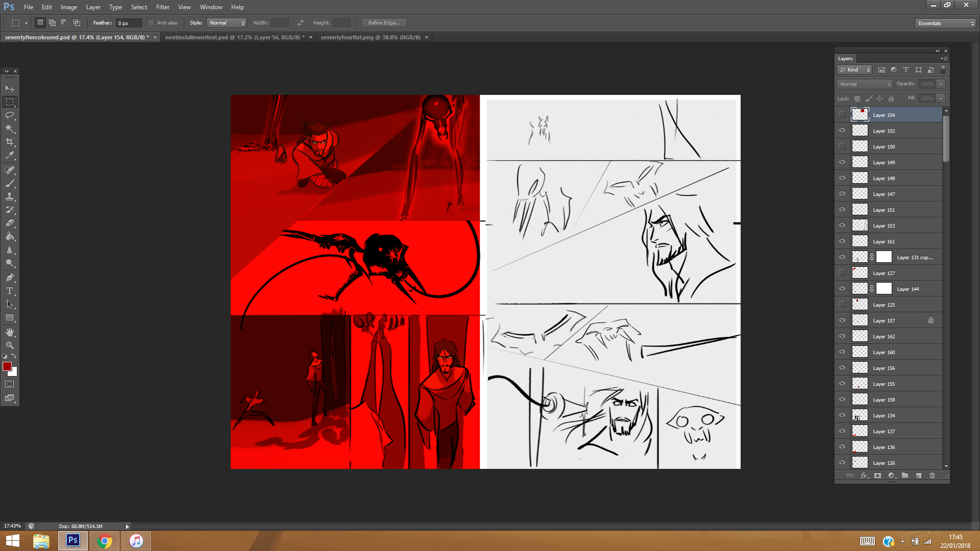Open the layer blend mode dropdown
The image size is (980, 551).
tap(865, 84)
